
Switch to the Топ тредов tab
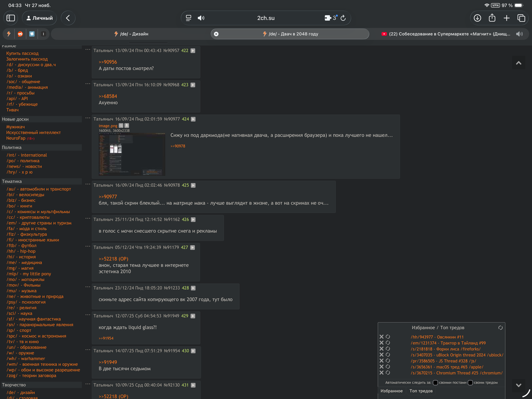421,391
